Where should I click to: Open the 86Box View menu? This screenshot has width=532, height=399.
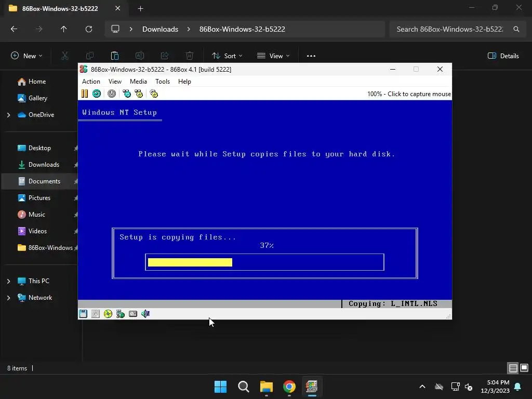pyautogui.click(x=115, y=82)
